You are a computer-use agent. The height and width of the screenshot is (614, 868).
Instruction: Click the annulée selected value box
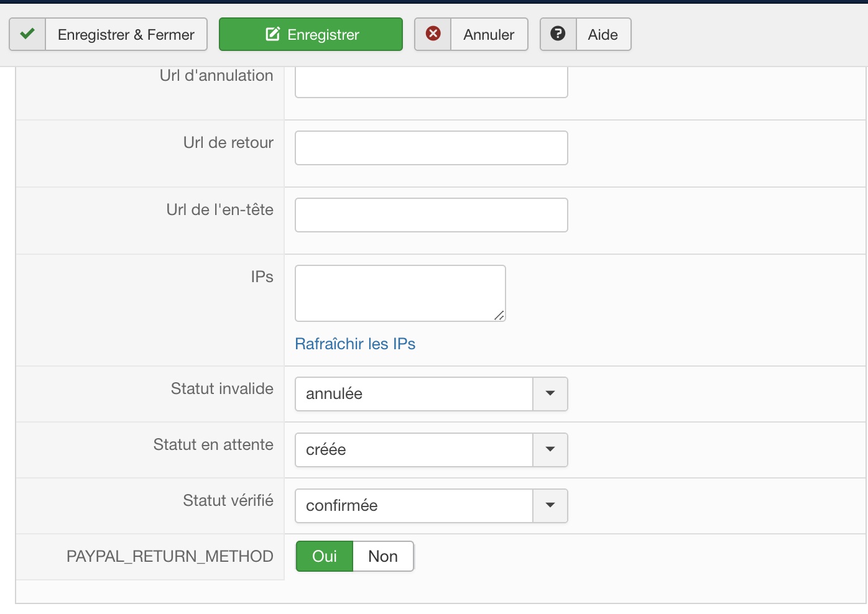click(413, 393)
